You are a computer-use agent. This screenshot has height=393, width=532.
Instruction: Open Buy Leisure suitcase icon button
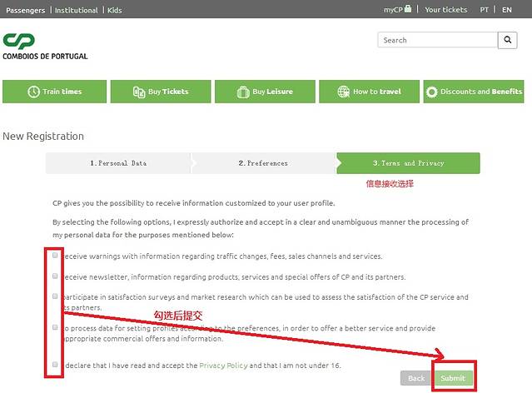pos(243,92)
